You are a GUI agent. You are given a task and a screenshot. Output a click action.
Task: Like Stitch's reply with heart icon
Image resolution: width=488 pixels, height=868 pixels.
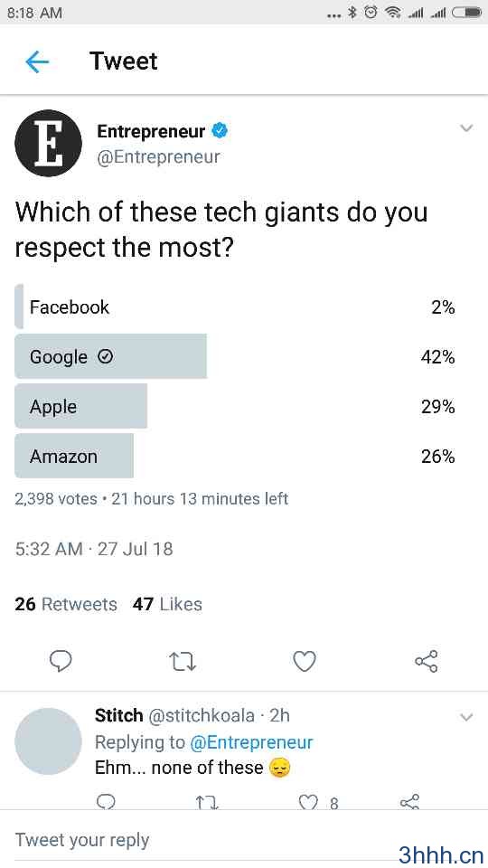coord(308,802)
